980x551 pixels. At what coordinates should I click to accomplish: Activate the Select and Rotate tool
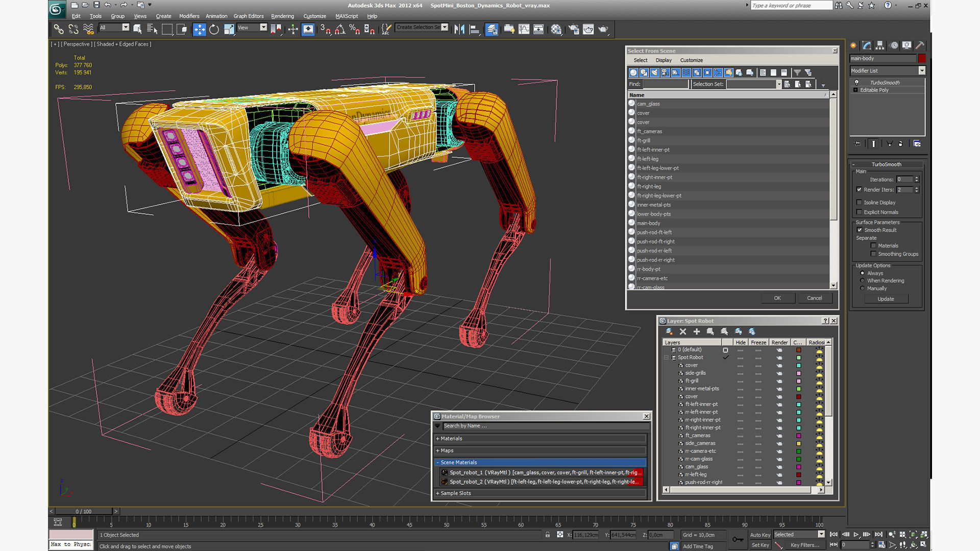coord(214,29)
